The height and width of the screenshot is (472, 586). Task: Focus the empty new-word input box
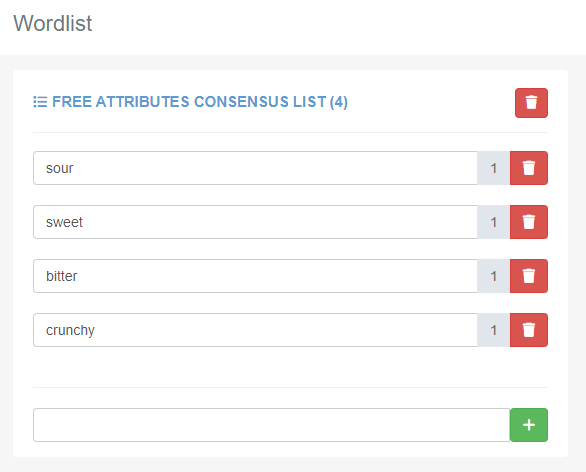click(x=271, y=425)
